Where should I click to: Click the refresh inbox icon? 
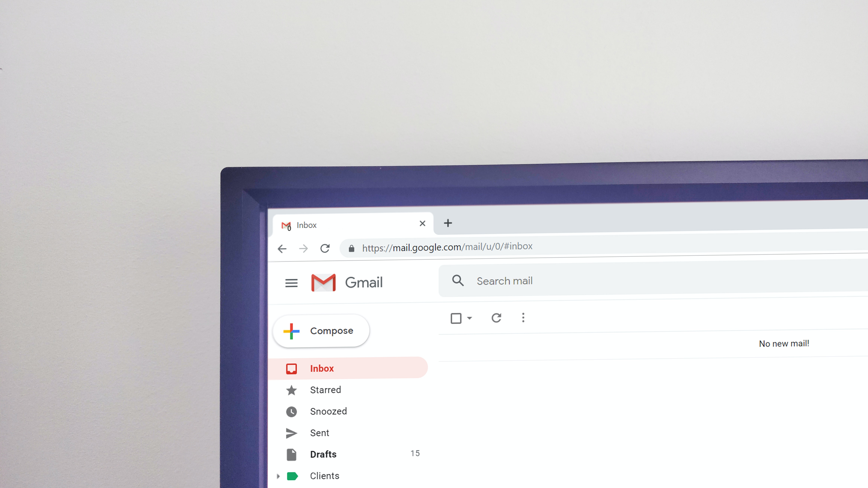pyautogui.click(x=497, y=318)
